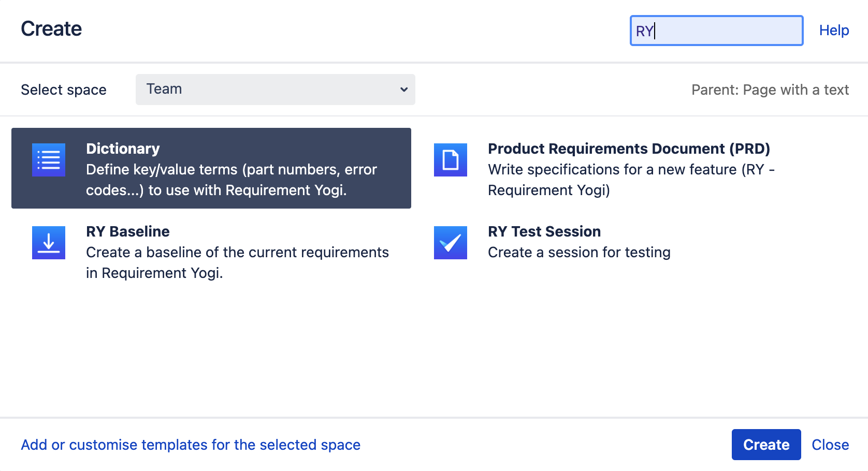868x471 pixels.
Task: Open Add or customise templates link
Action: click(x=191, y=445)
